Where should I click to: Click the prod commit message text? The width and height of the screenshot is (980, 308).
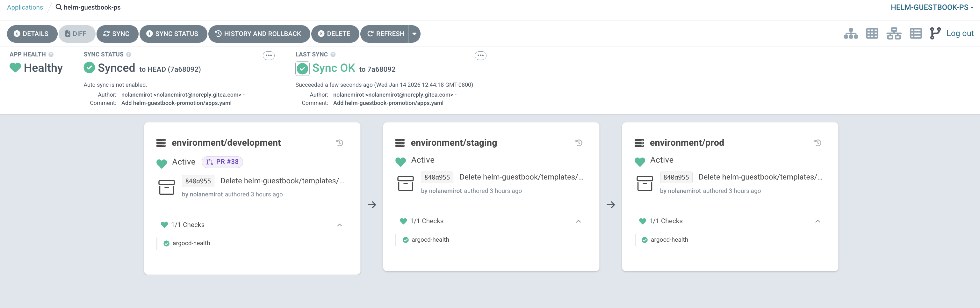click(760, 177)
